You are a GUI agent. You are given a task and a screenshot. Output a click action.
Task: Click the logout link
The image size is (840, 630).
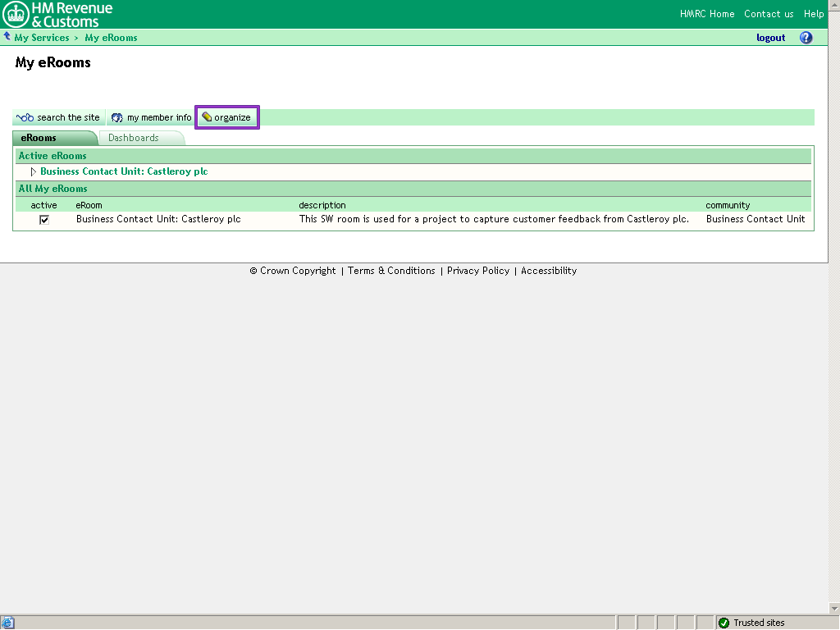tap(770, 38)
